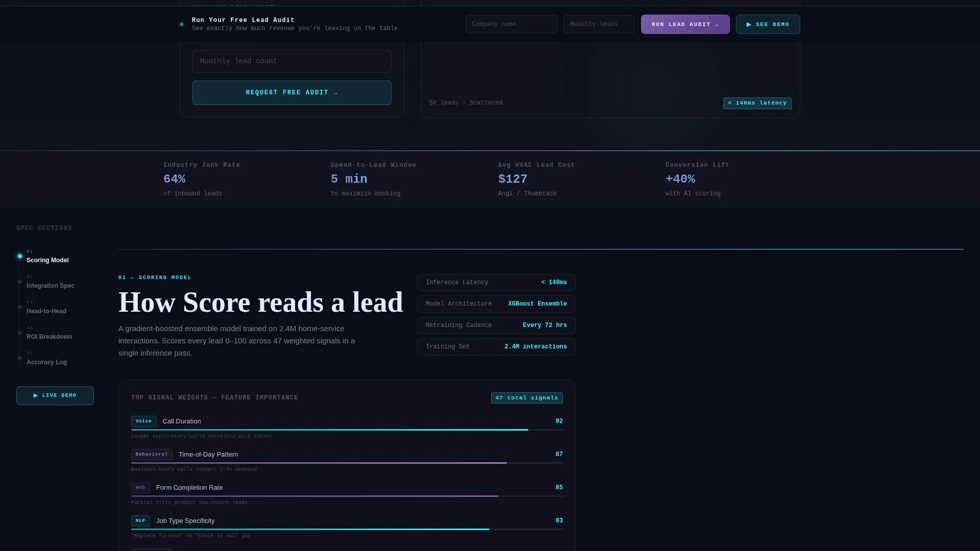
Task: Open the See Demo button
Action: click(768, 24)
